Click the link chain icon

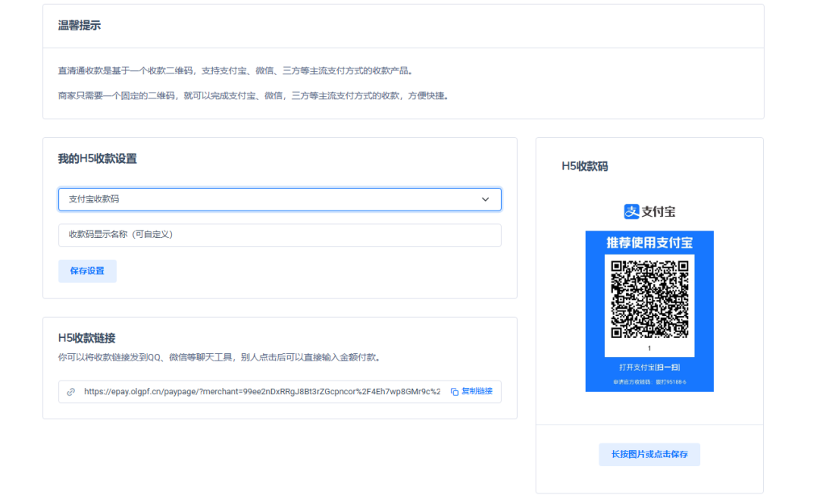pyautogui.click(x=71, y=392)
